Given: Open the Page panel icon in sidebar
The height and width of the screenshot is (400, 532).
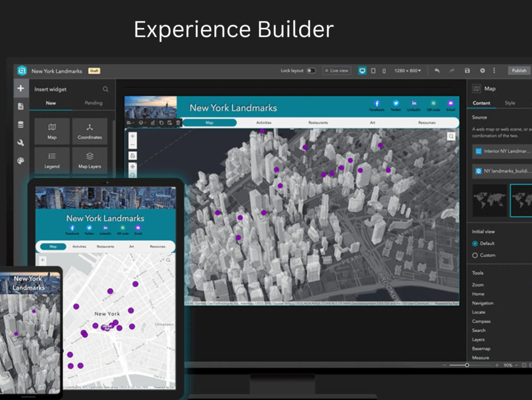Looking at the screenshot, I should coord(21,107).
